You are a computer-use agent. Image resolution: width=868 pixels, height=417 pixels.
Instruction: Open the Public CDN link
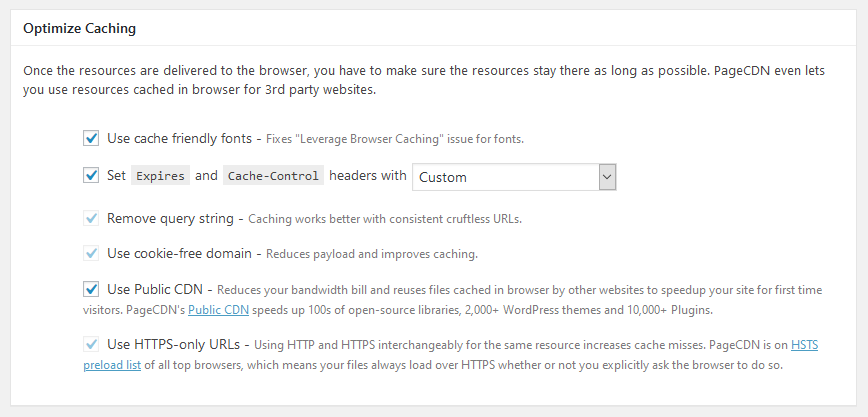click(219, 310)
